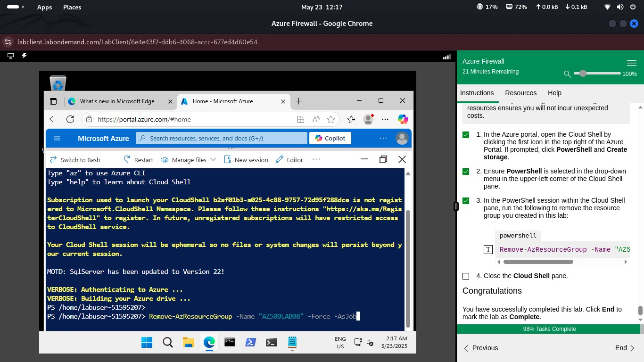Adjust the lab instructions zoom slider
The height and width of the screenshot is (362, 644).
coord(583,74)
